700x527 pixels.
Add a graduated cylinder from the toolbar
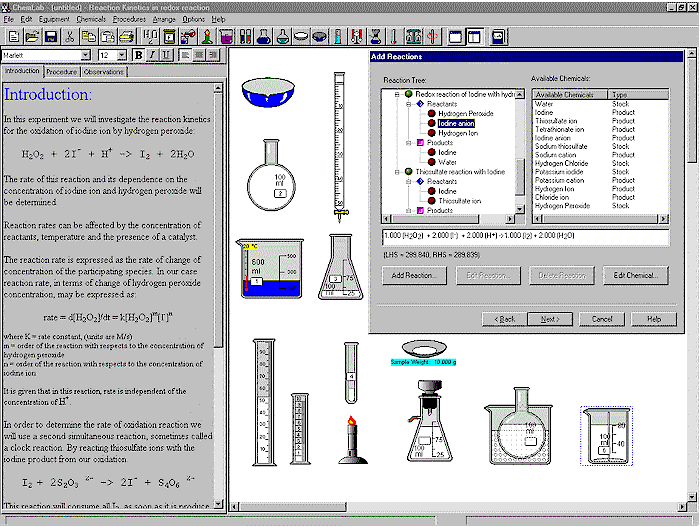click(x=338, y=37)
